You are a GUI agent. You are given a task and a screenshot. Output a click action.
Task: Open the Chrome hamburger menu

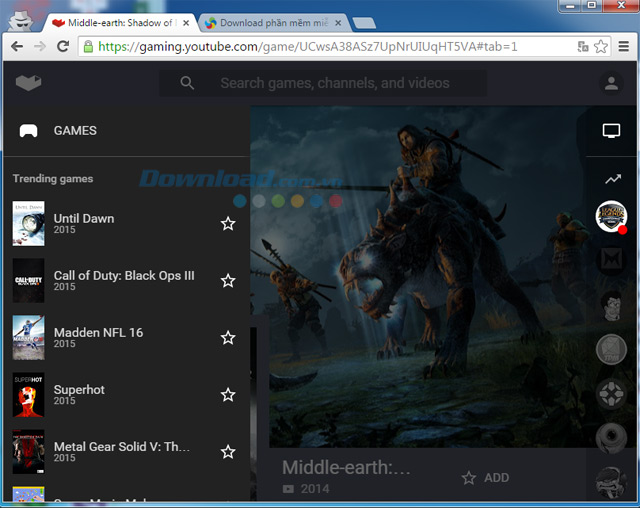point(623,47)
